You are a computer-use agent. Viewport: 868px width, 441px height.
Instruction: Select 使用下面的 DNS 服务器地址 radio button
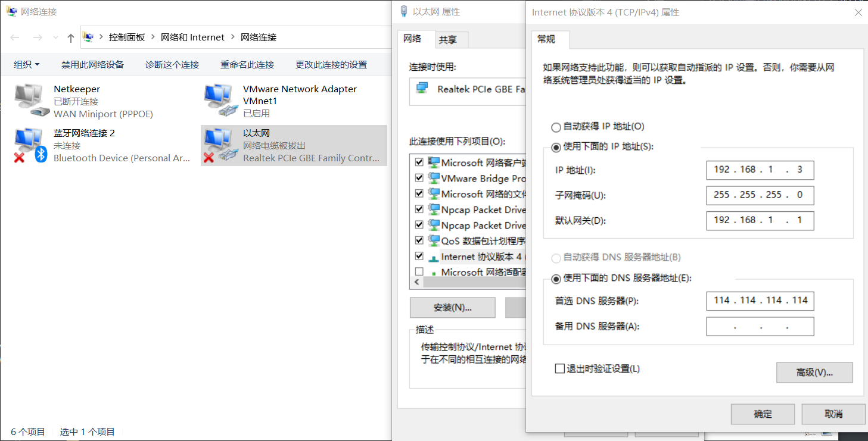click(556, 279)
